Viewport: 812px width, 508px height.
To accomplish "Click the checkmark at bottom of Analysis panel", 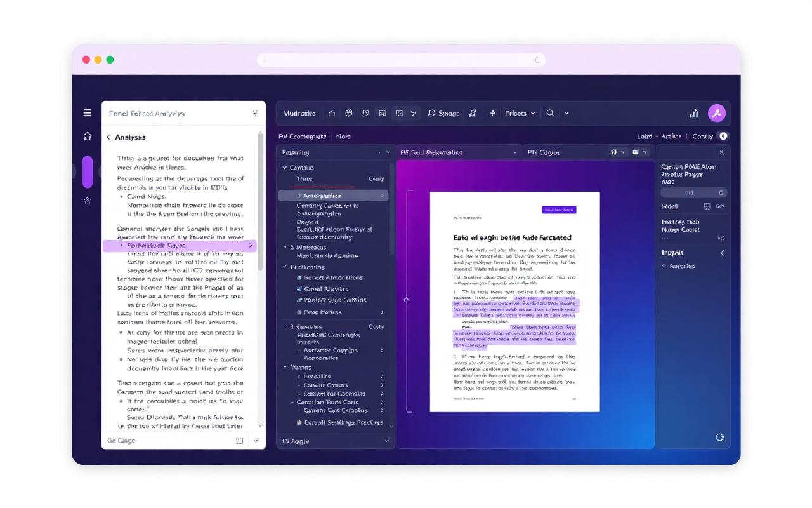I will pos(256,440).
